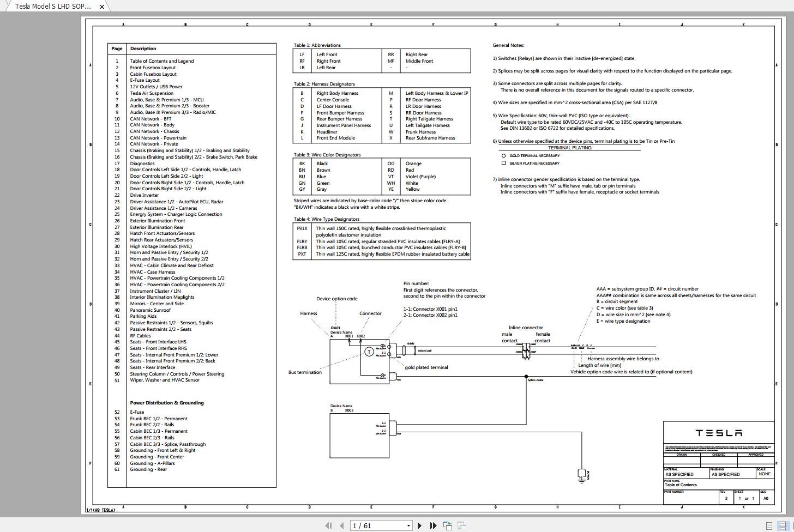Jump to the last page
Image resolution: width=794 pixels, height=532 pixels.
[433, 525]
